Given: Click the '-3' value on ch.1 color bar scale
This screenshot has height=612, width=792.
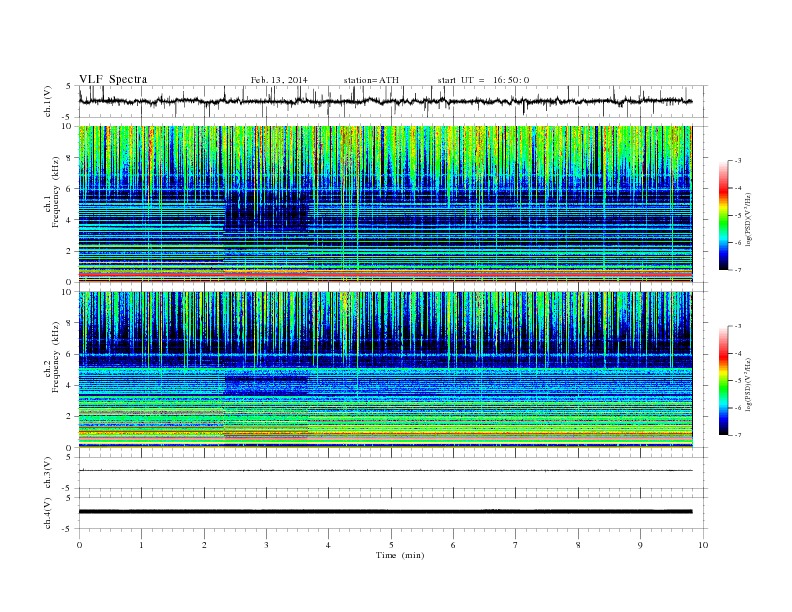Looking at the screenshot, I should pos(738,161).
